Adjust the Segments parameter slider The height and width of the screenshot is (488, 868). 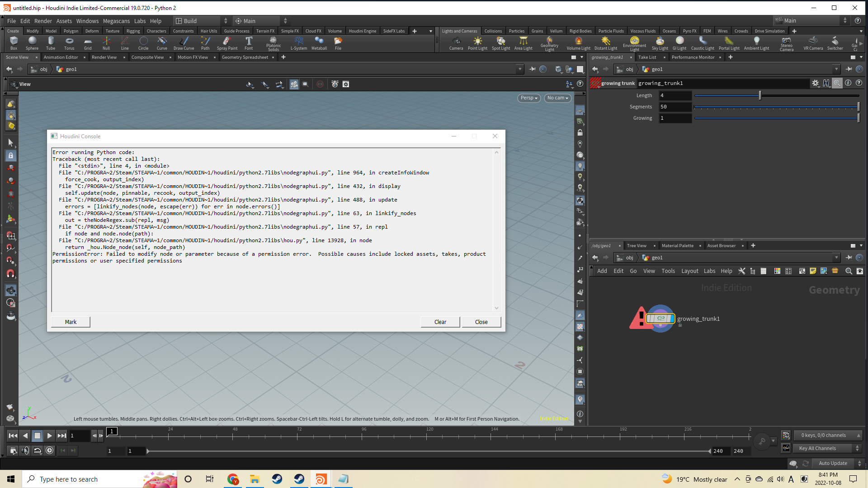[776, 107]
